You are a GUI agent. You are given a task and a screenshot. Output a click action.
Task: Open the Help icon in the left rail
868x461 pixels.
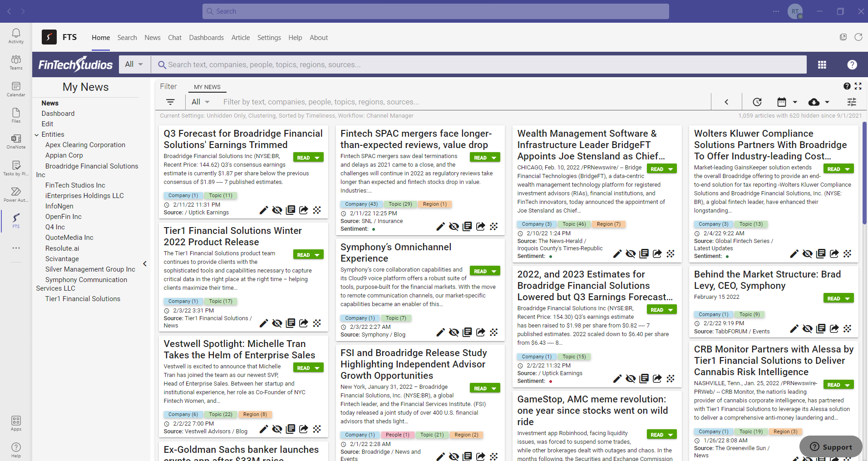click(16, 450)
